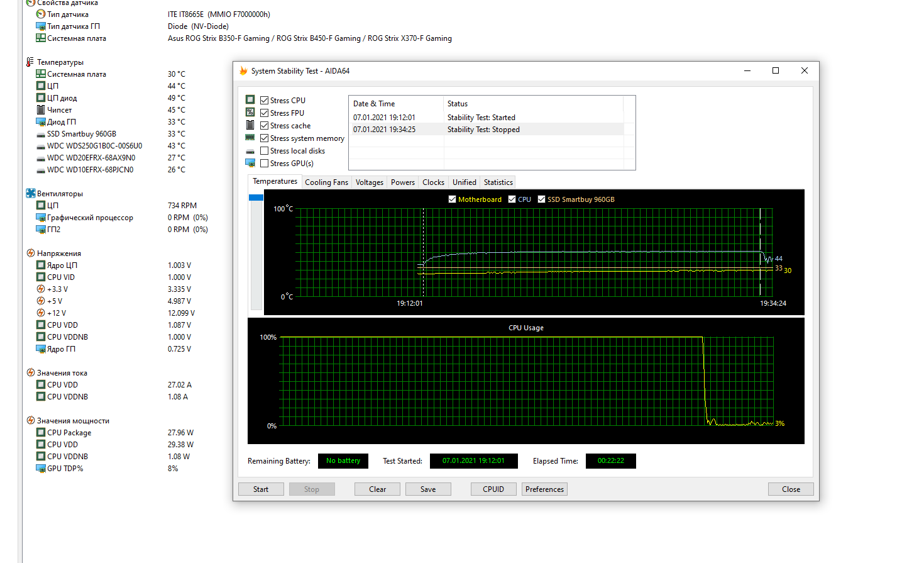Click the cache chip icon for Stress cache
Screen dimensions: 924x563
pos(250,125)
